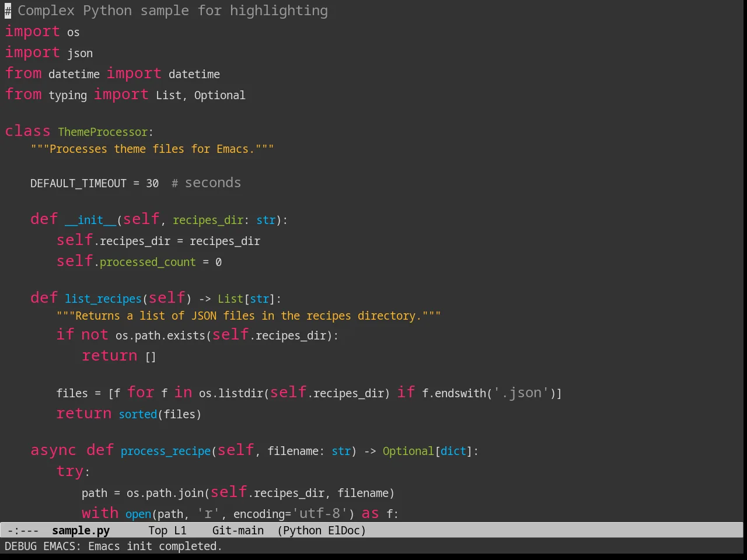Click 'datetime' after the from keyword
747x560 pixels.
tap(74, 74)
